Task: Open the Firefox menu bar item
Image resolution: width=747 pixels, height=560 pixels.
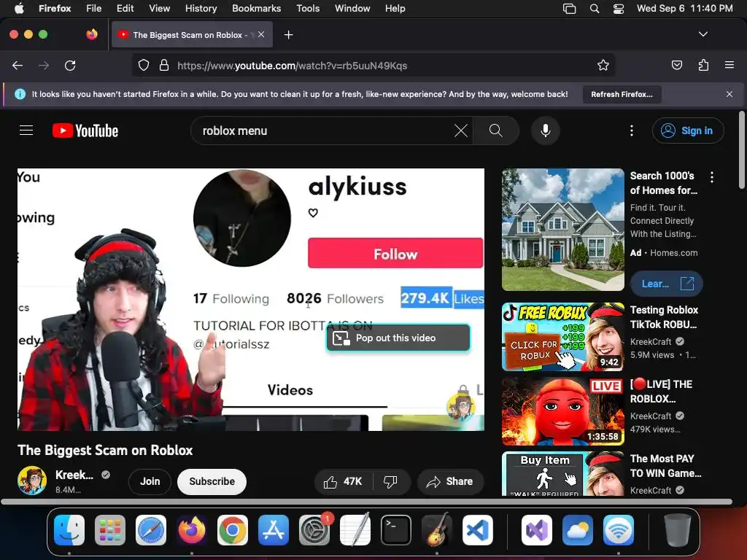Action: pyautogui.click(x=55, y=9)
